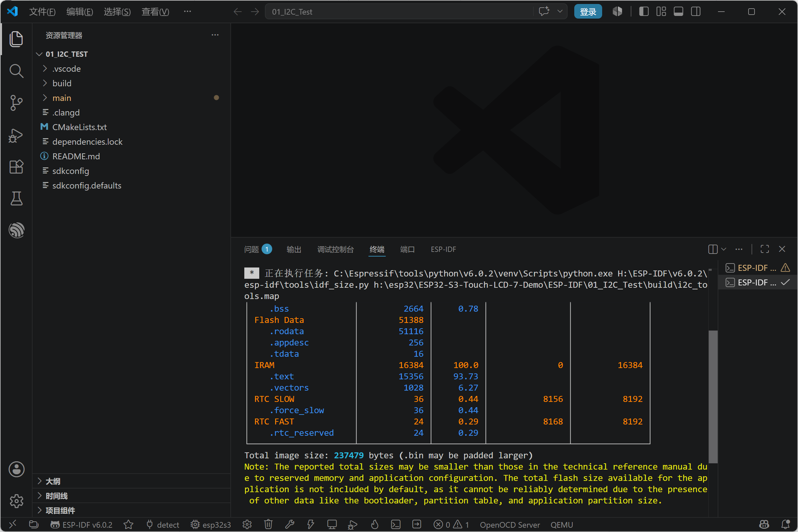Open the 选择(S) menu
Viewport: 798px width, 532px height.
pyautogui.click(x=117, y=12)
